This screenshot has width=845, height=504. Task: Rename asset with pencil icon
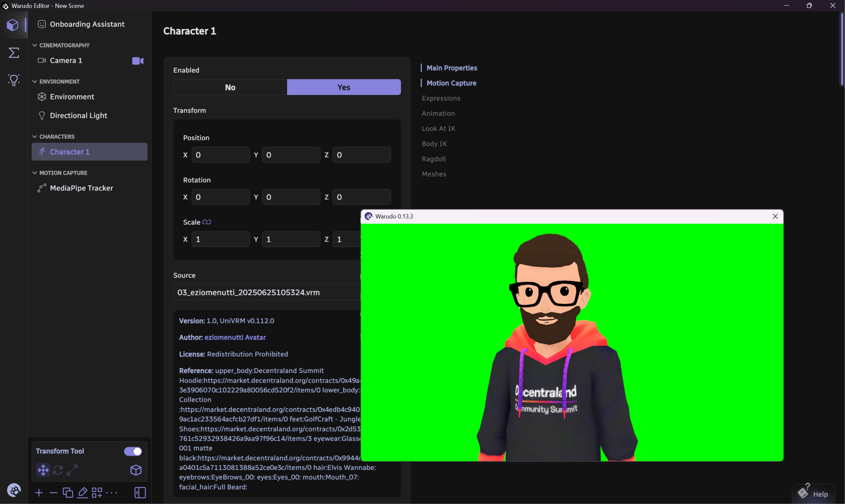(83, 492)
